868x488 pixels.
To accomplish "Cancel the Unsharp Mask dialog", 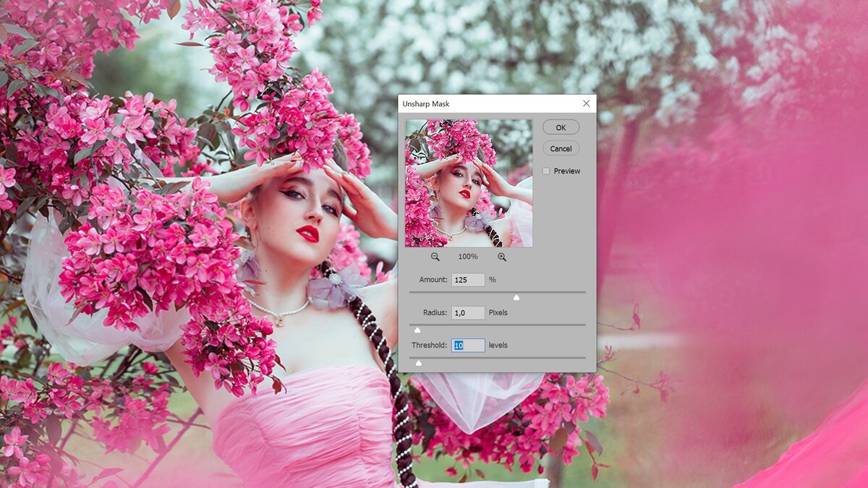I will tap(561, 148).
